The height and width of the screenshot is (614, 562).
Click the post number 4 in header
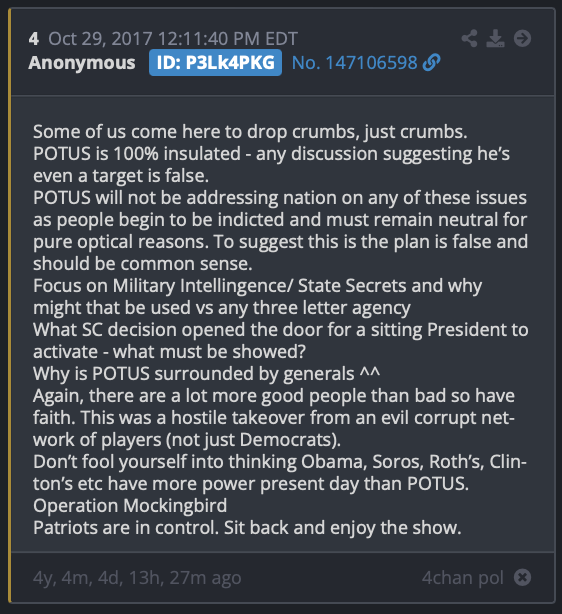[x=33, y=39]
